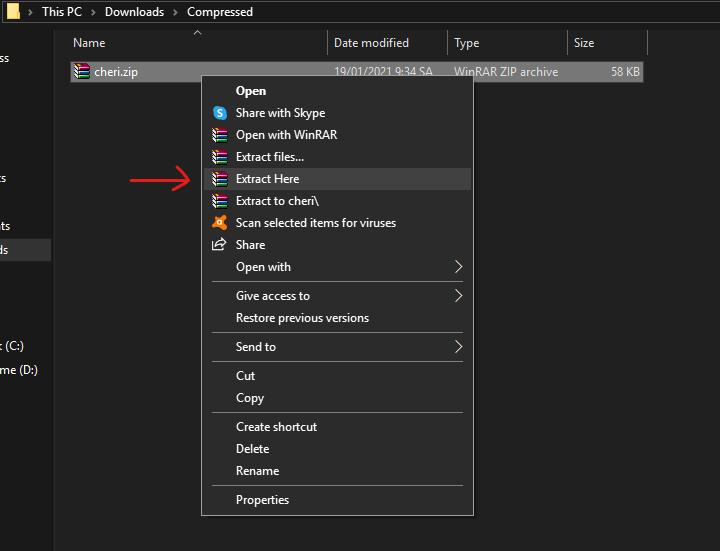This screenshot has height=551, width=720.
Task: Click the WinRAR icon next to Open with WinRAR
Action: click(220, 135)
